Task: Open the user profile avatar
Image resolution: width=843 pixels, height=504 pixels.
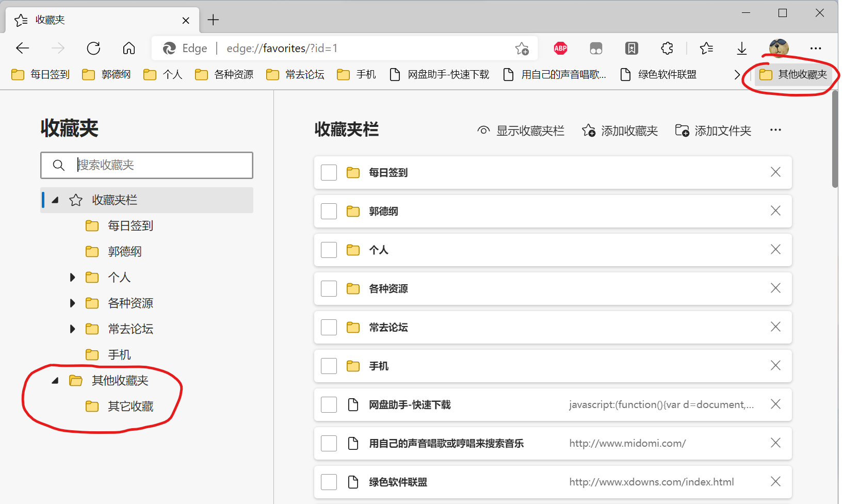Action: pyautogui.click(x=778, y=48)
